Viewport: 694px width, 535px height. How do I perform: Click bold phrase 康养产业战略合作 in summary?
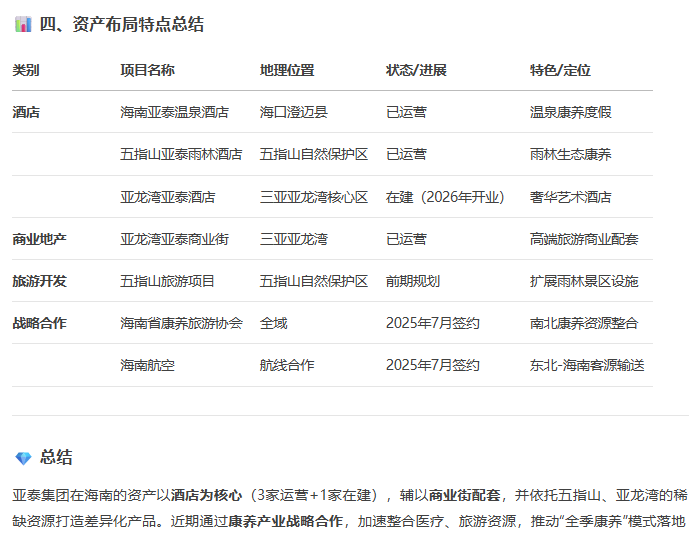[x=285, y=521]
